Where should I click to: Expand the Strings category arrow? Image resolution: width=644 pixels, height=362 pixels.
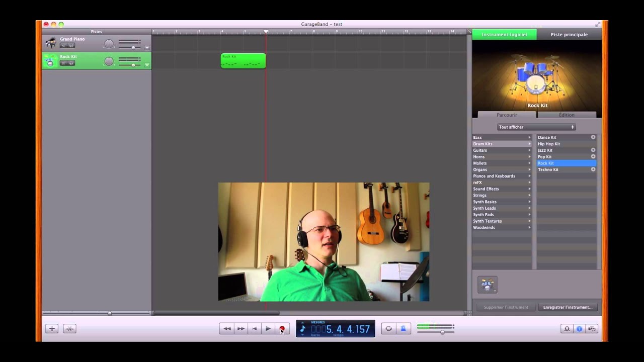(529, 195)
